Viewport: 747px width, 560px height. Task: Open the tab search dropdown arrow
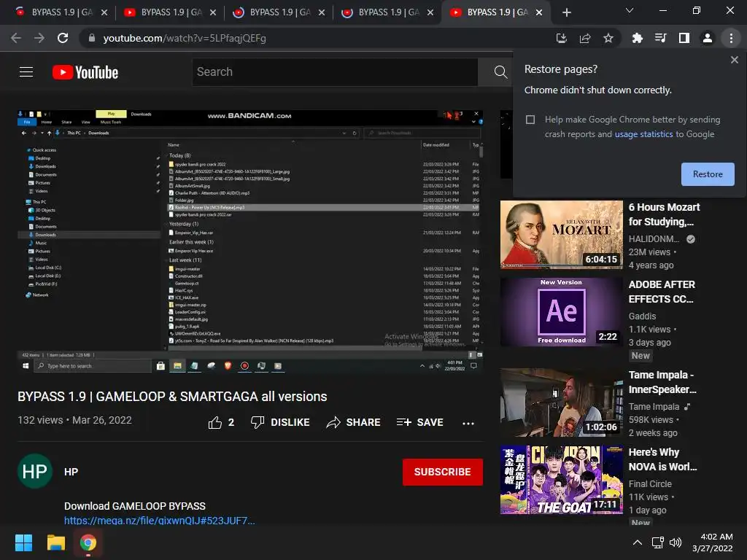click(x=630, y=10)
